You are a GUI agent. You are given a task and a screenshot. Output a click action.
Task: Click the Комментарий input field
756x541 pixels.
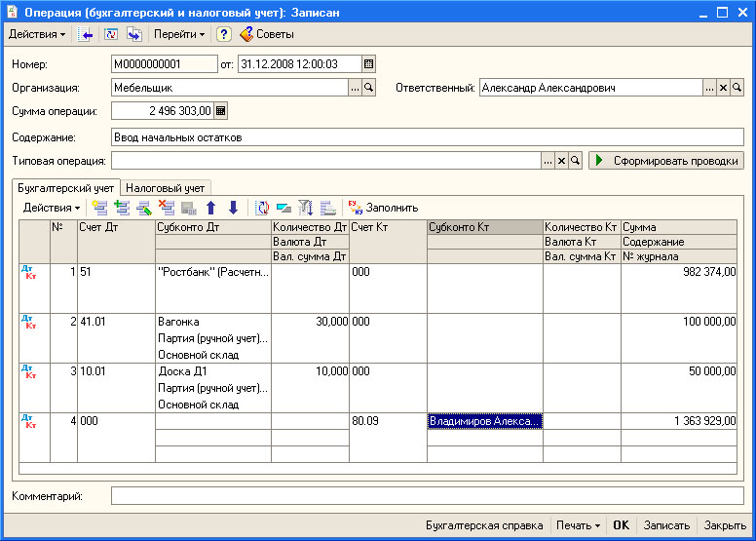point(427,495)
